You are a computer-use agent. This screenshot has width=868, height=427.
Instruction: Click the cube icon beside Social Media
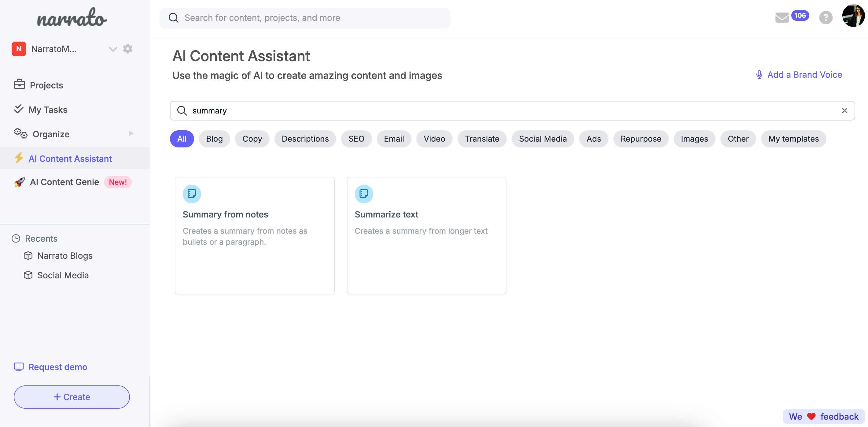coord(28,275)
